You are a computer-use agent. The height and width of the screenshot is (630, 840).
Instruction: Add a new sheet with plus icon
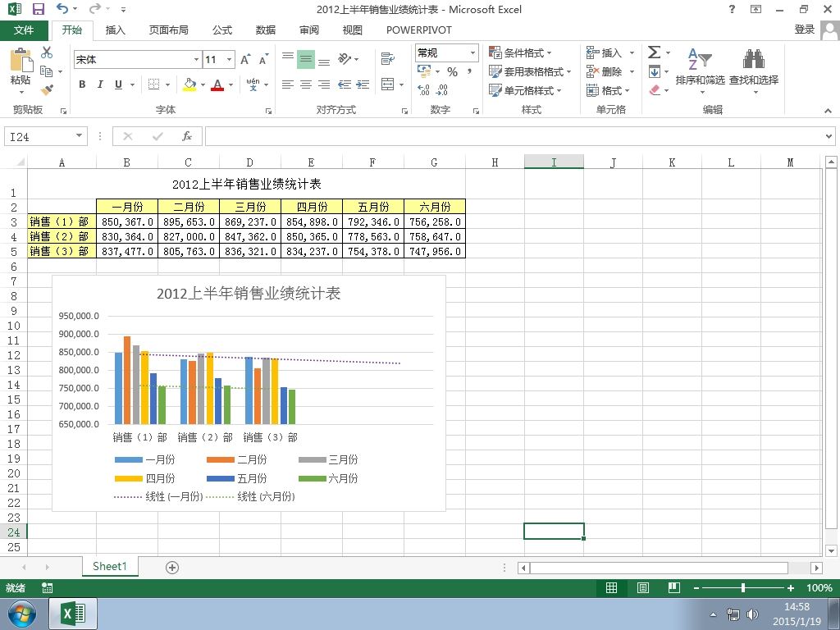pyautogui.click(x=172, y=567)
